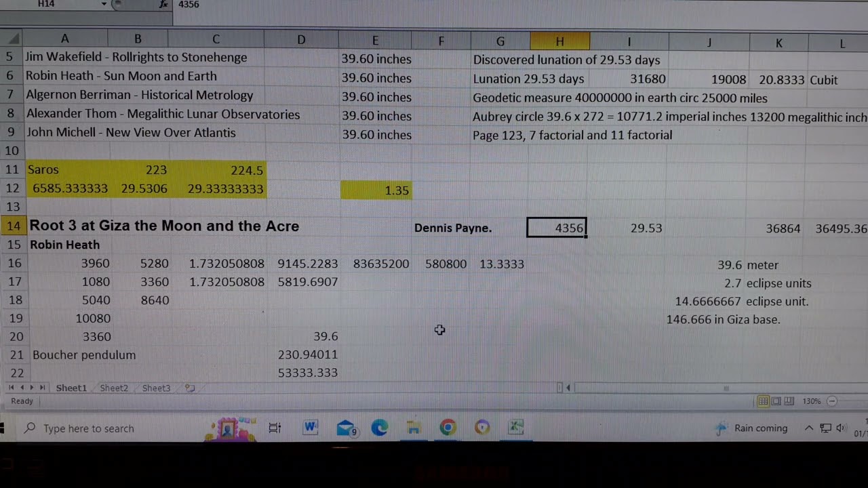Switch to the Sheet1 tab
Image resolution: width=868 pixels, height=488 pixels.
[x=71, y=388]
